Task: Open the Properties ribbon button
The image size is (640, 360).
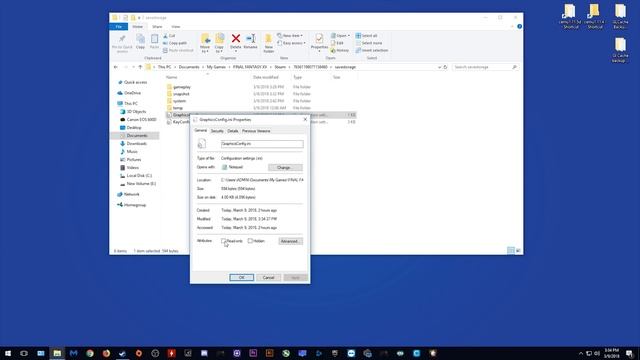Action: click(x=319, y=42)
